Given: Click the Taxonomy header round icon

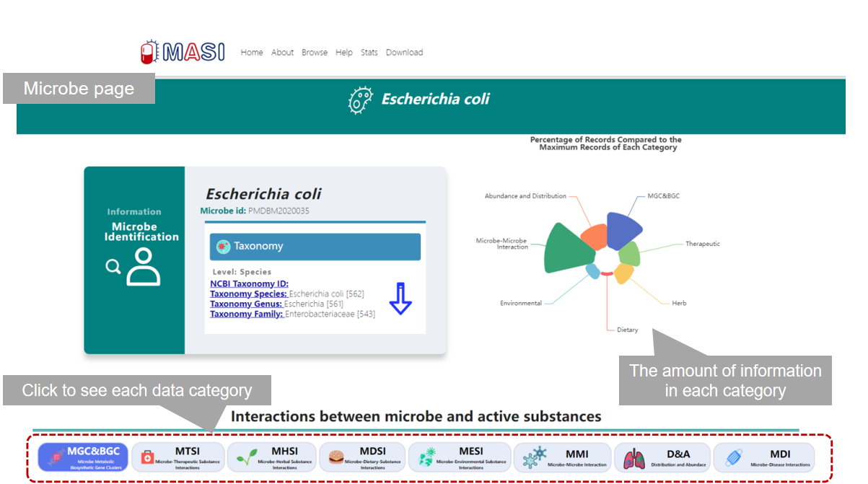Looking at the screenshot, I should [224, 247].
